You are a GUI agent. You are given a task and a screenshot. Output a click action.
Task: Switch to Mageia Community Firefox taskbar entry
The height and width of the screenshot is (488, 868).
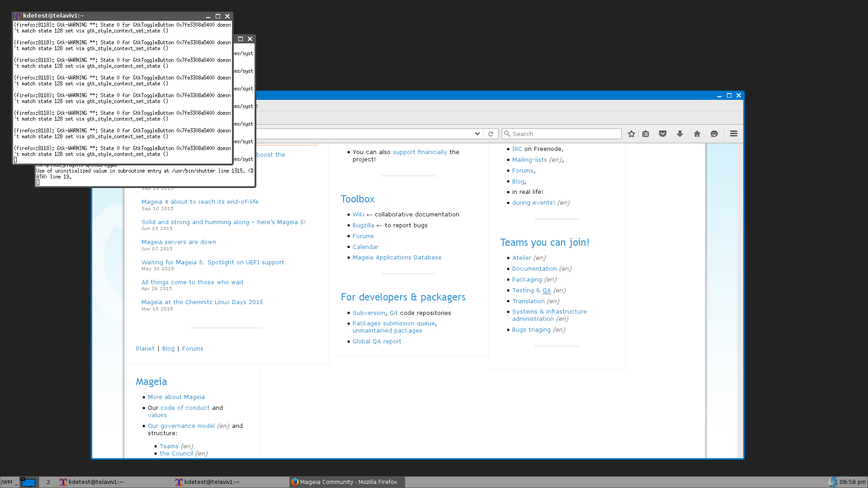pos(347,482)
